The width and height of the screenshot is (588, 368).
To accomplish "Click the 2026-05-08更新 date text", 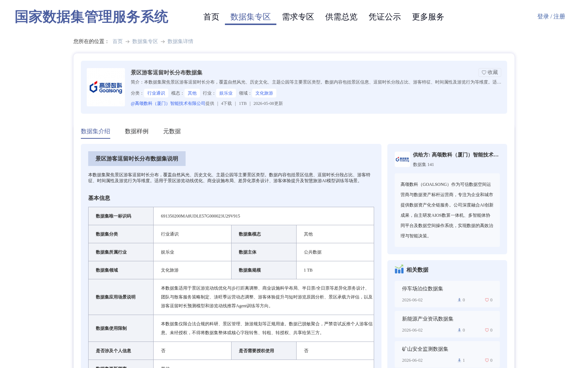I will coord(268,103).
